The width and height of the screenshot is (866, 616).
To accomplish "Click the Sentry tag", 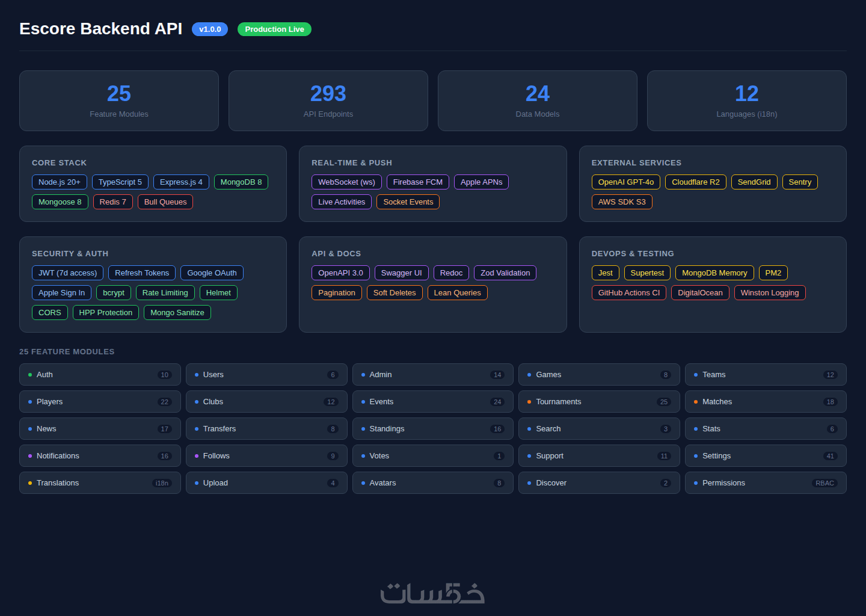I will [800, 182].
